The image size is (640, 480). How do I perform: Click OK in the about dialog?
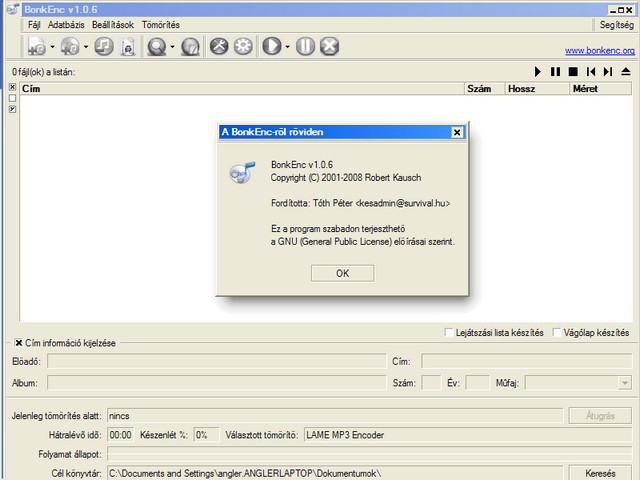click(x=342, y=273)
